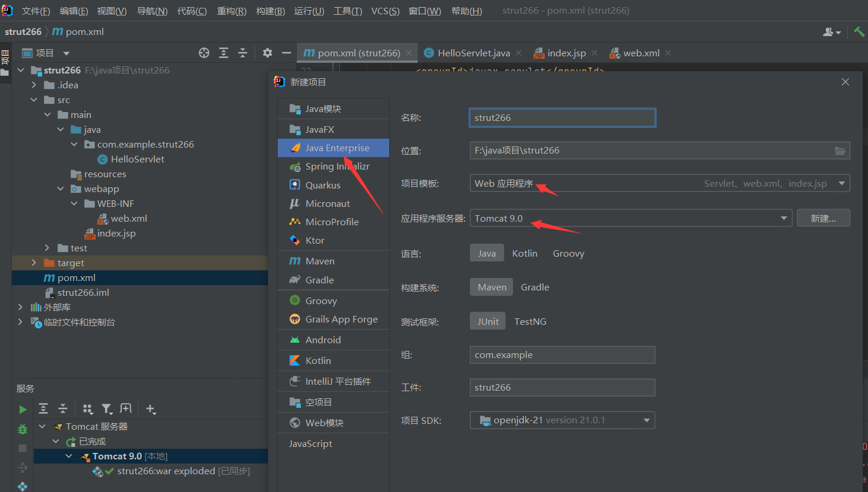
Task: Switch to the index.jsp editor tab
Action: tap(566, 53)
